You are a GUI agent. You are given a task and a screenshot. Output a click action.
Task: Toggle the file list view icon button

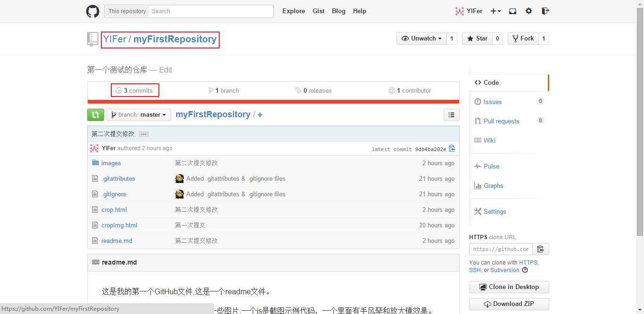pos(452,115)
